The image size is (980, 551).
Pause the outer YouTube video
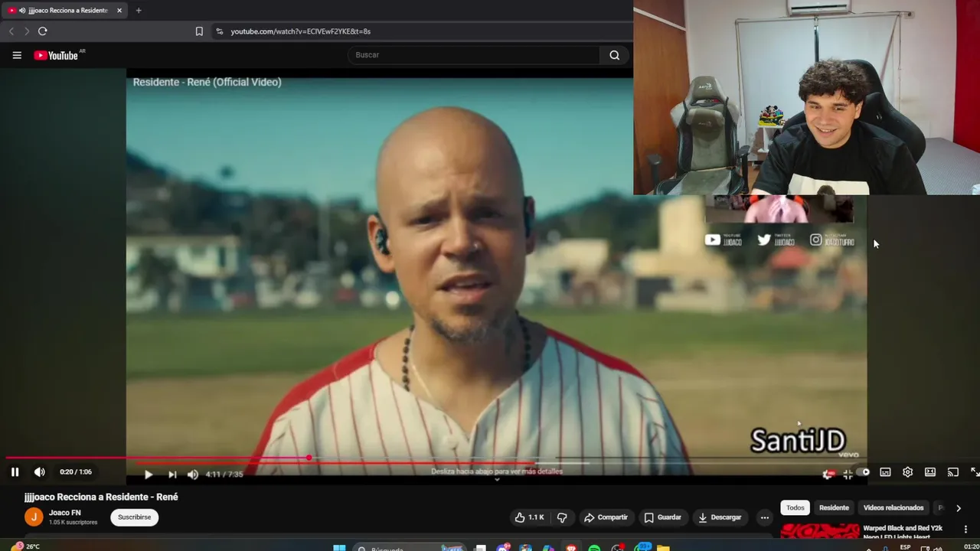(15, 472)
